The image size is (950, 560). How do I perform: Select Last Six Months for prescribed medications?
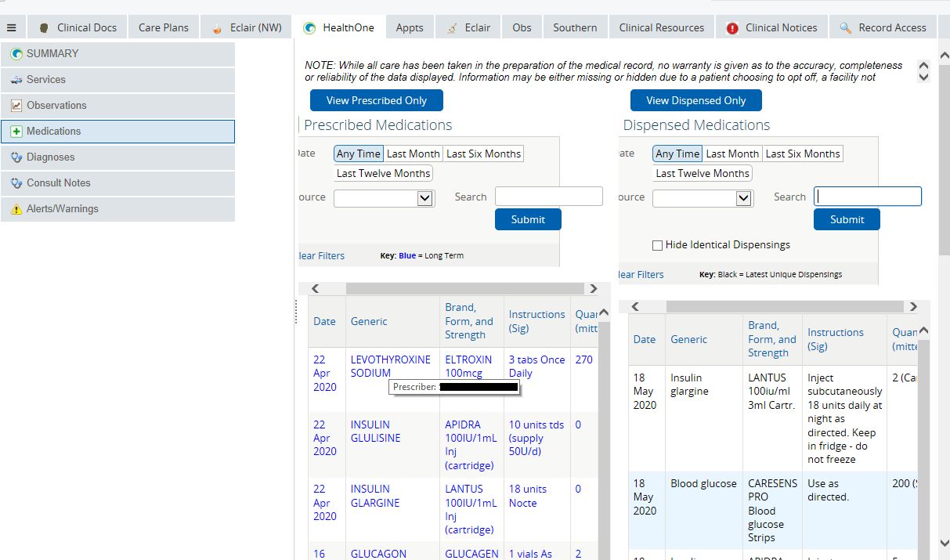(x=483, y=154)
